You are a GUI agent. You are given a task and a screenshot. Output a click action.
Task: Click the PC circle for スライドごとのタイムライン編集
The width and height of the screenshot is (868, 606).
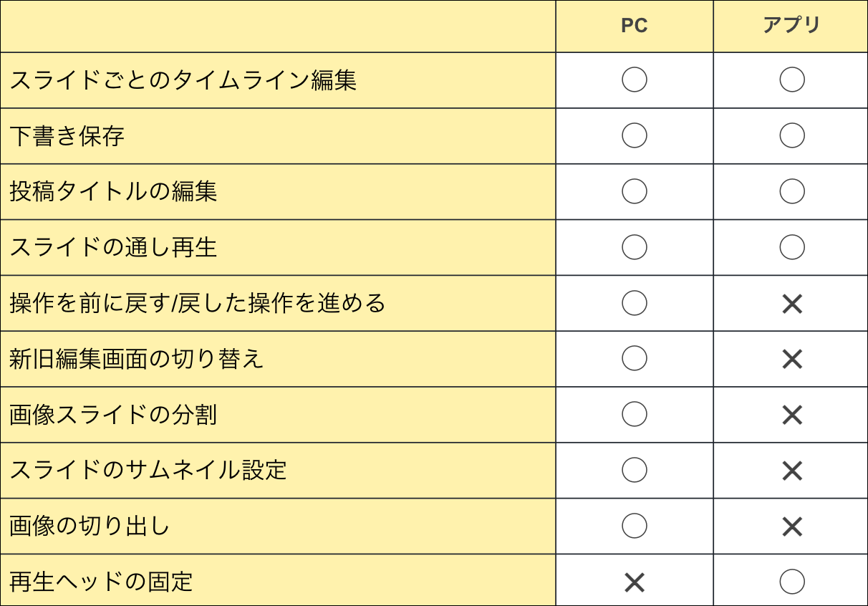coord(635,80)
